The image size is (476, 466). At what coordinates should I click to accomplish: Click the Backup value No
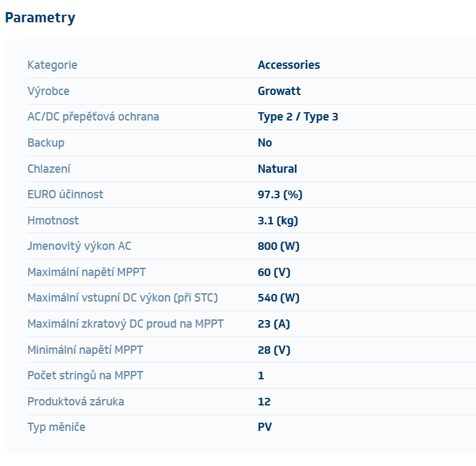[265, 143]
